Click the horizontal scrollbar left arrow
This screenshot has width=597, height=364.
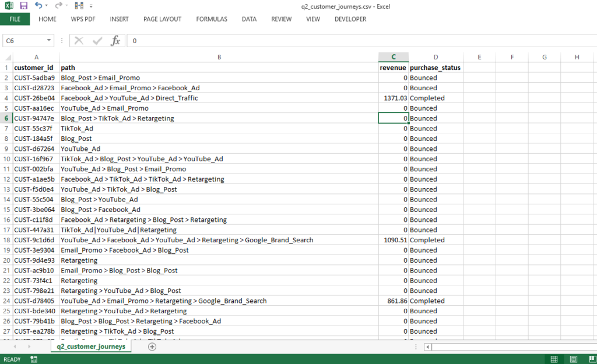428,347
